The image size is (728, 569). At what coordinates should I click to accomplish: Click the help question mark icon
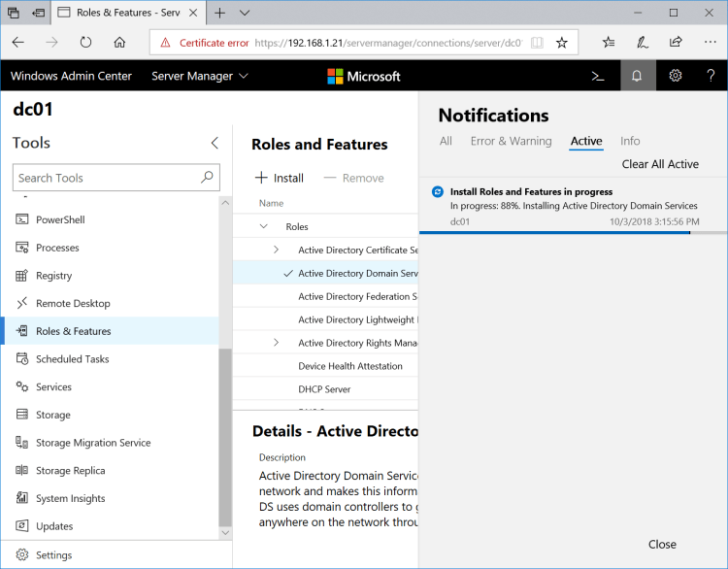(x=711, y=76)
